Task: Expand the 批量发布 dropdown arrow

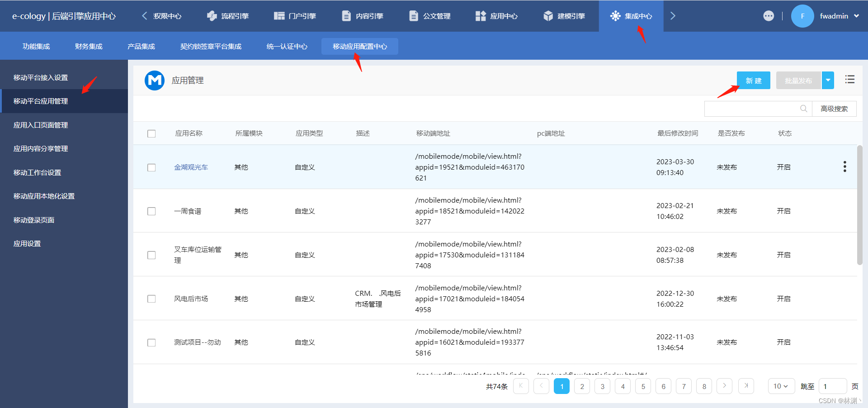Action: click(828, 81)
